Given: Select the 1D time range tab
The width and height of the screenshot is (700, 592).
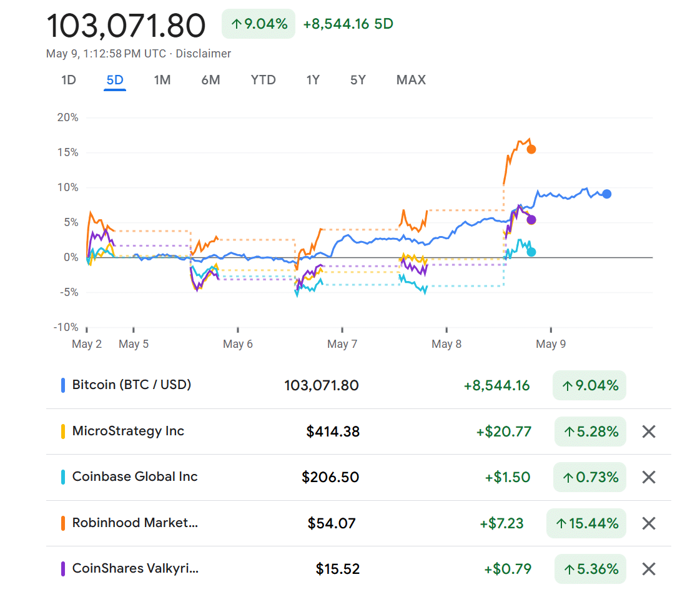Looking at the screenshot, I should (69, 80).
